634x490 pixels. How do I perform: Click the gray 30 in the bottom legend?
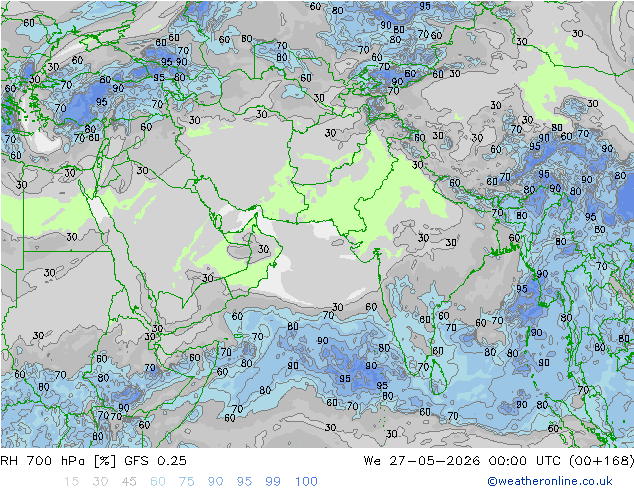point(100,481)
